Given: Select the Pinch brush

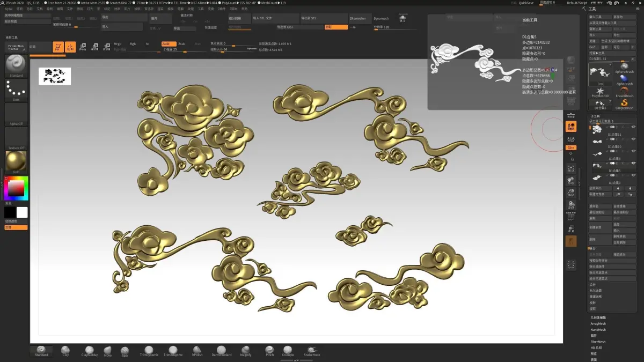Looking at the screenshot, I should pos(269,351).
